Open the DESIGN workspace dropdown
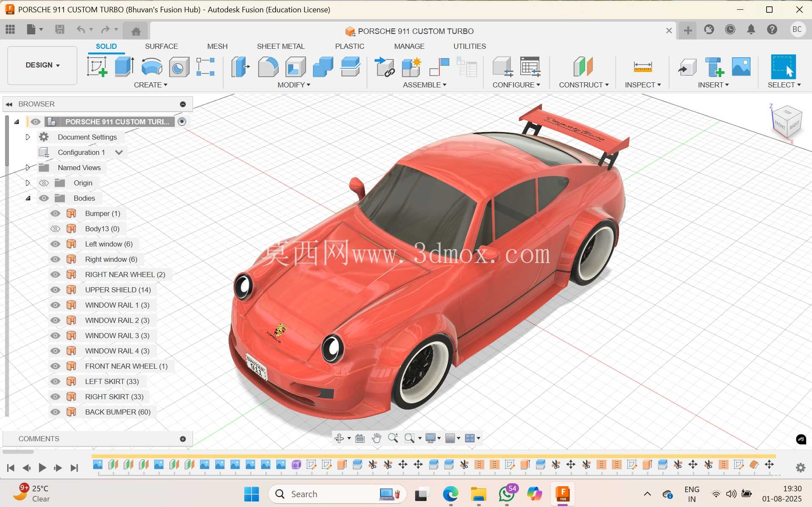812x507 pixels. pyautogui.click(x=42, y=65)
